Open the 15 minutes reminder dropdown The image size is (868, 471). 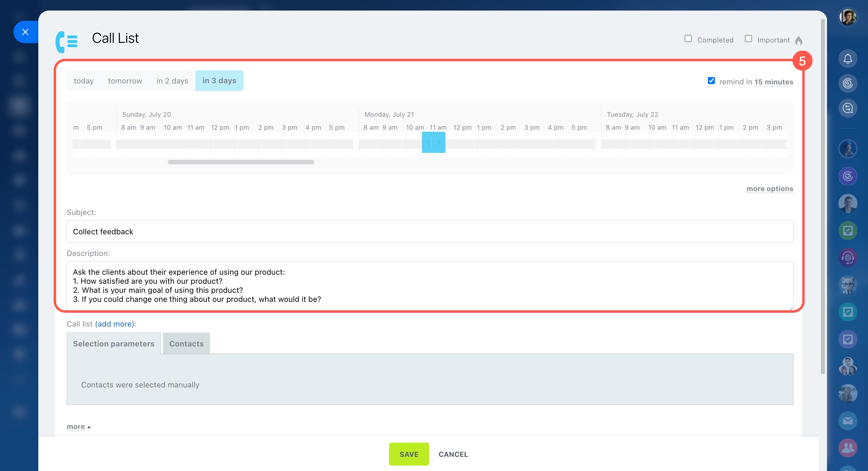click(x=773, y=82)
